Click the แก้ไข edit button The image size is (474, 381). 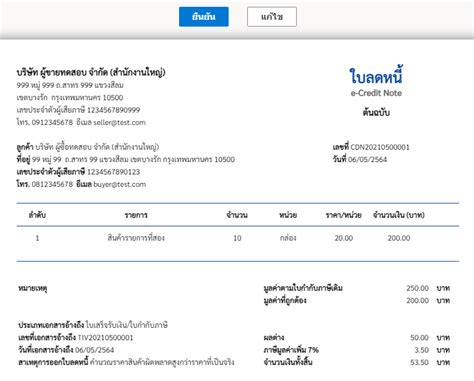[272, 17]
